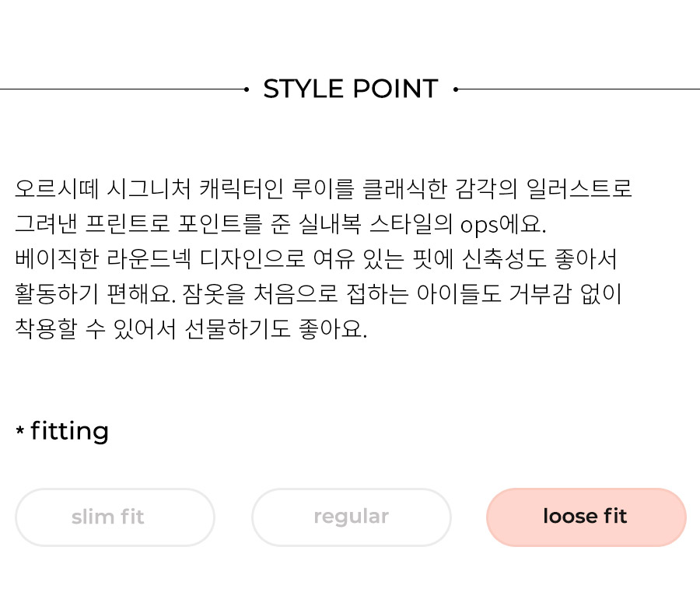The height and width of the screenshot is (610, 700).
Task: Choose the regular fit pill
Action: click(x=352, y=517)
